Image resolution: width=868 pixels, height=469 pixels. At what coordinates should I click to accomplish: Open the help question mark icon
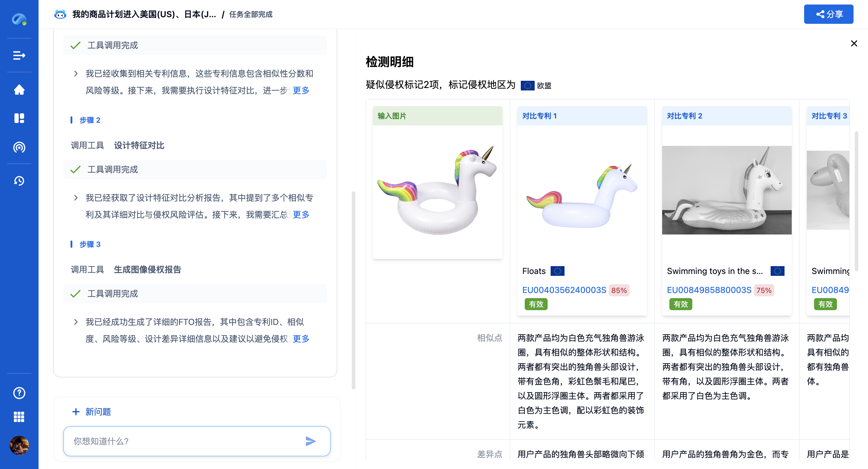tap(19, 393)
